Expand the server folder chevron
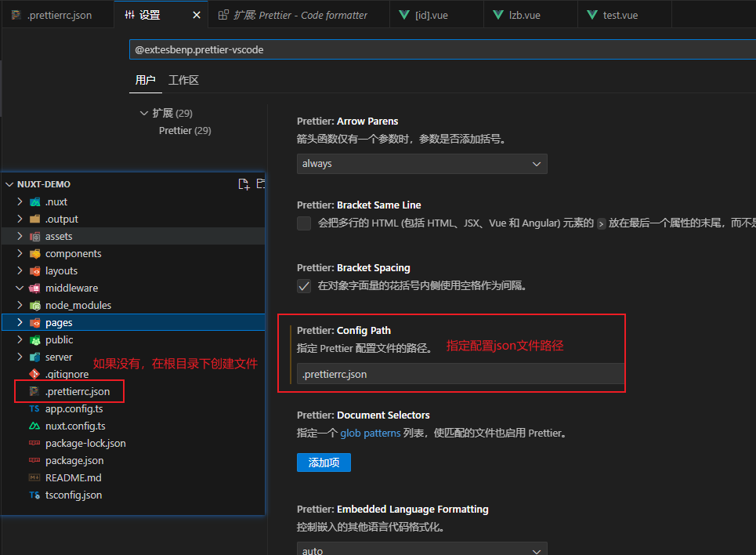The width and height of the screenshot is (756, 555). click(20, 357)
